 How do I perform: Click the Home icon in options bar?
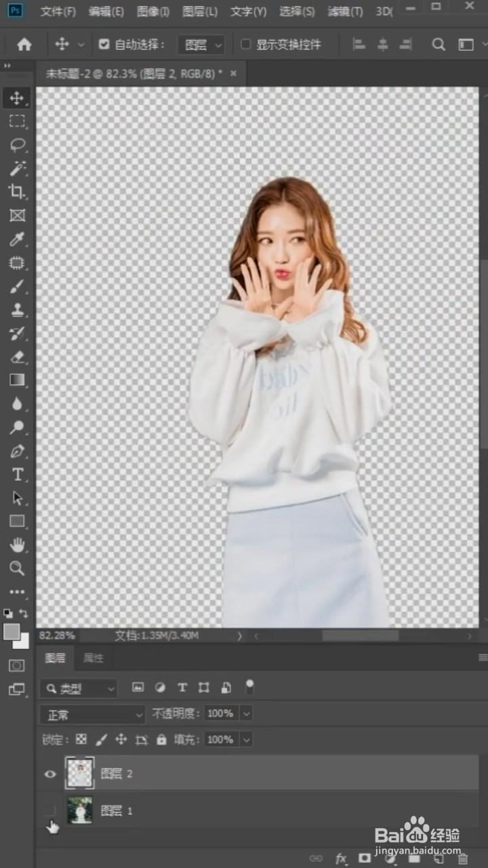pos(24,45)
